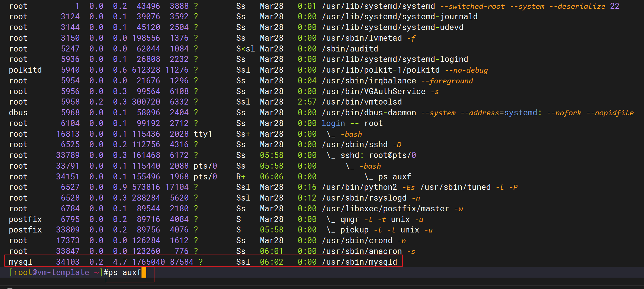Select '--switched-root' option in systemd row
The image size is (644, 289).
472,6
